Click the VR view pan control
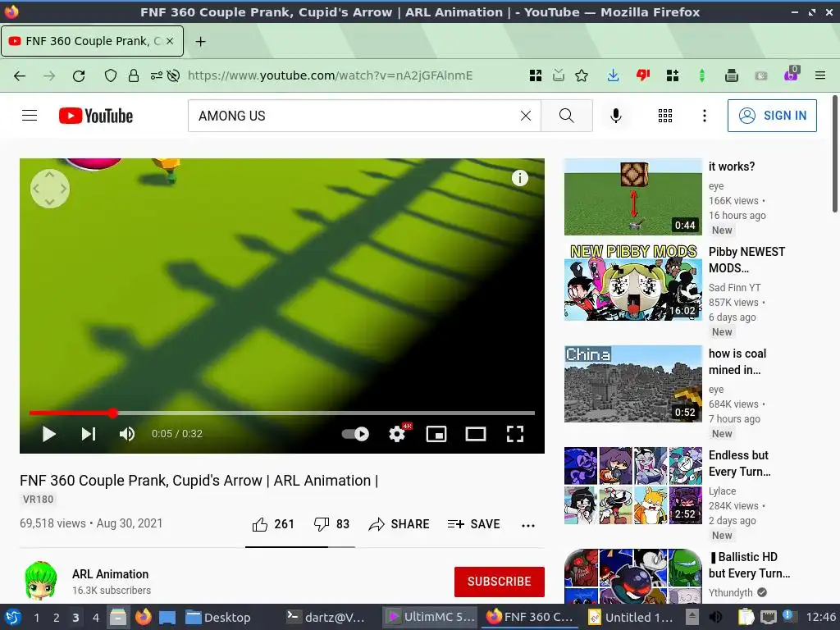The image size is (840, 630). [x=50, y=189]
